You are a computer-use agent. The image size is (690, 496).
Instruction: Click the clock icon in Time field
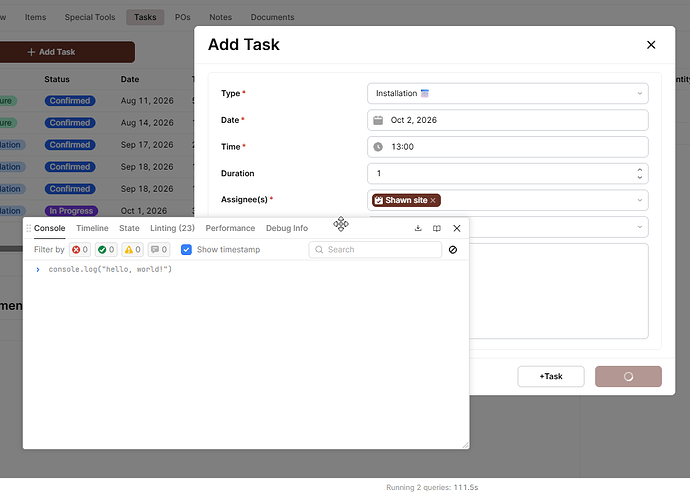tap(378, 147)
